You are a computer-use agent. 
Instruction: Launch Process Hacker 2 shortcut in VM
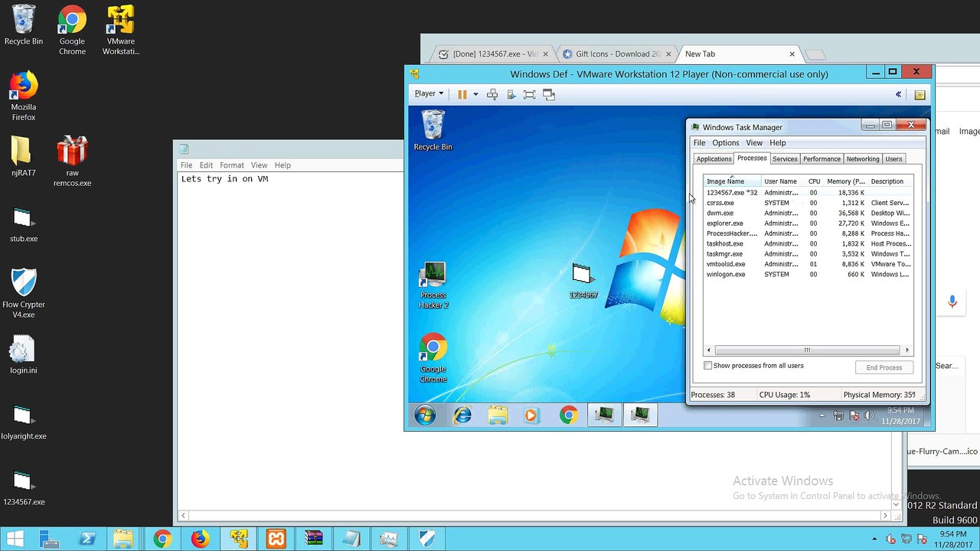tap(433, 285)
